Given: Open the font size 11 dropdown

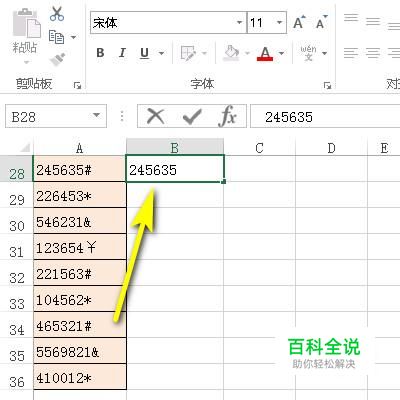Looking at the screenshot, I should 279,23.
